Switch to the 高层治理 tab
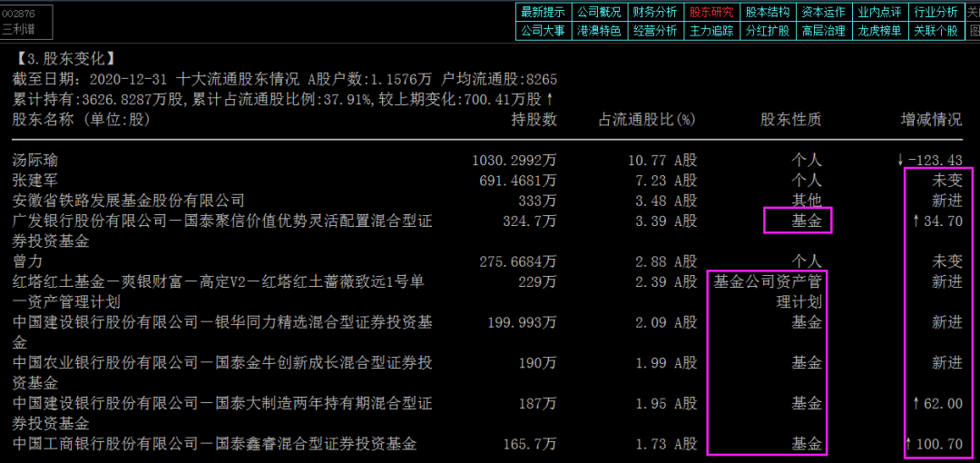The height and width of the screenshot is (463, 980). point(823,31)
